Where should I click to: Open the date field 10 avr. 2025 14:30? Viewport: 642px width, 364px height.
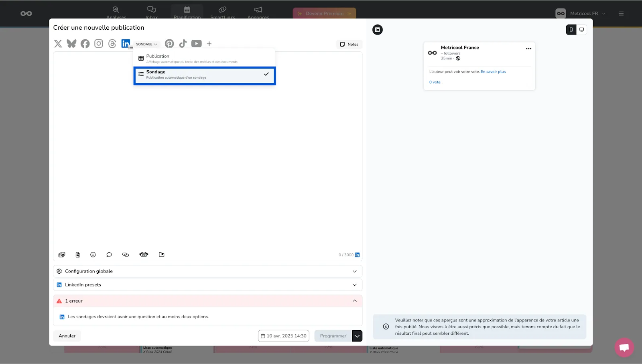pyautogui.click(x=284, y=336)
